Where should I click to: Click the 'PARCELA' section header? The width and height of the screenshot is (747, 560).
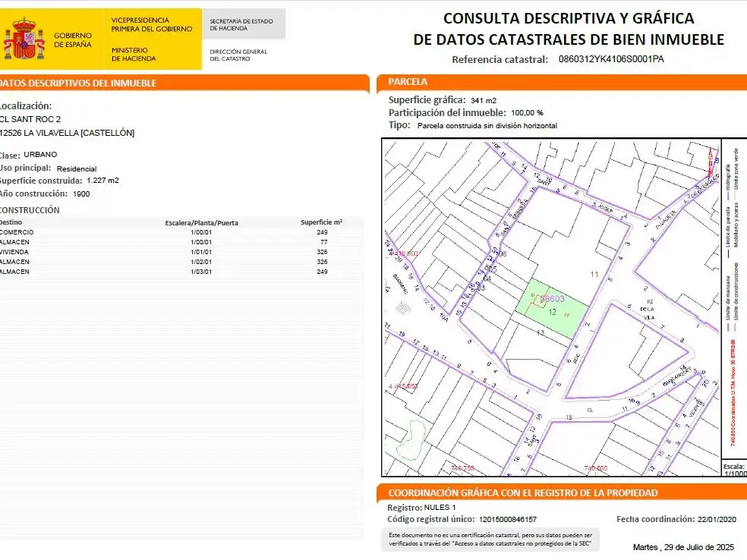tap(408, 81)
